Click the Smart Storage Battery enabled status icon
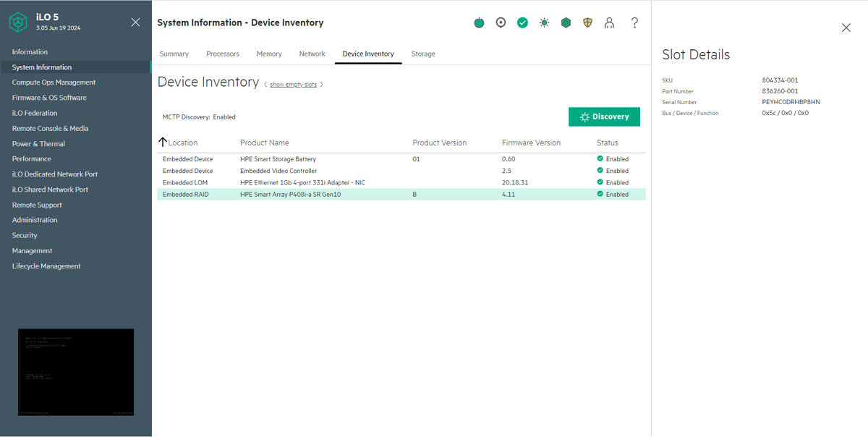This screenshot has width=868, height=437. coord(600,158)
